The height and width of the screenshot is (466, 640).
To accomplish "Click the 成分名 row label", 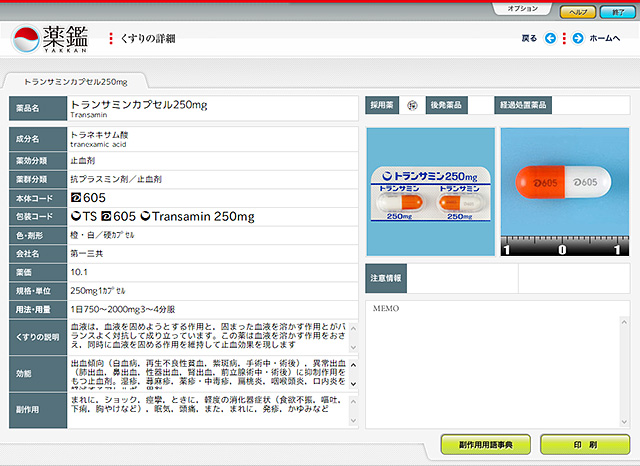I will coord(38,139).
